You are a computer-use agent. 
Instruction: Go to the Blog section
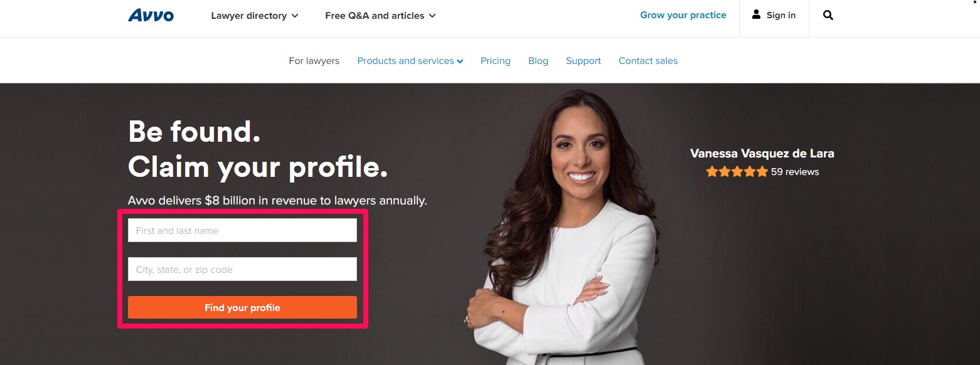(x=538, y=61)
